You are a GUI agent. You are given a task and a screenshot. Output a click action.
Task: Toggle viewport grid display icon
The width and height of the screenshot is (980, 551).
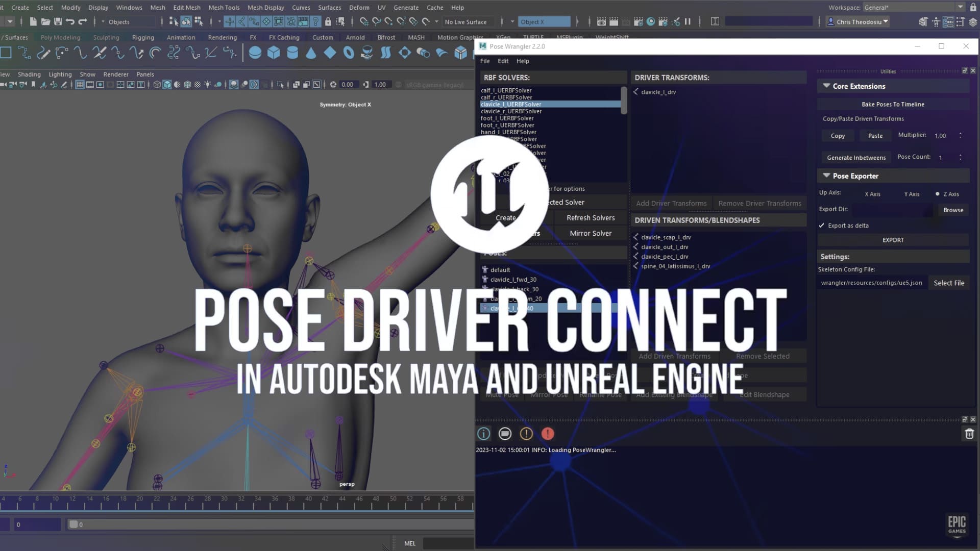(x=80, y=85)
